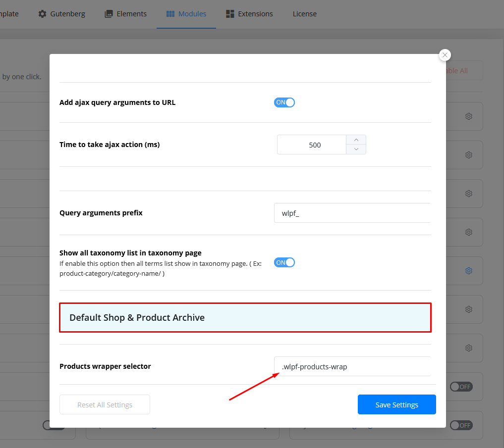Screen dimensions: 504x448
Task: Click the Products wrapper selector input
Action: [x=352, y=366]
